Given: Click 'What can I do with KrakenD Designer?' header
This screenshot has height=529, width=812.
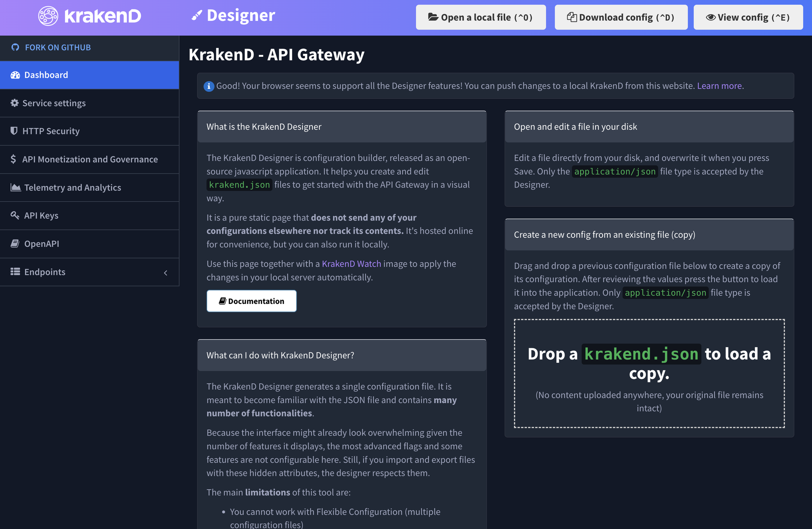Looking at the screenshot, I should pyautogui.click(x=342, y=355).
